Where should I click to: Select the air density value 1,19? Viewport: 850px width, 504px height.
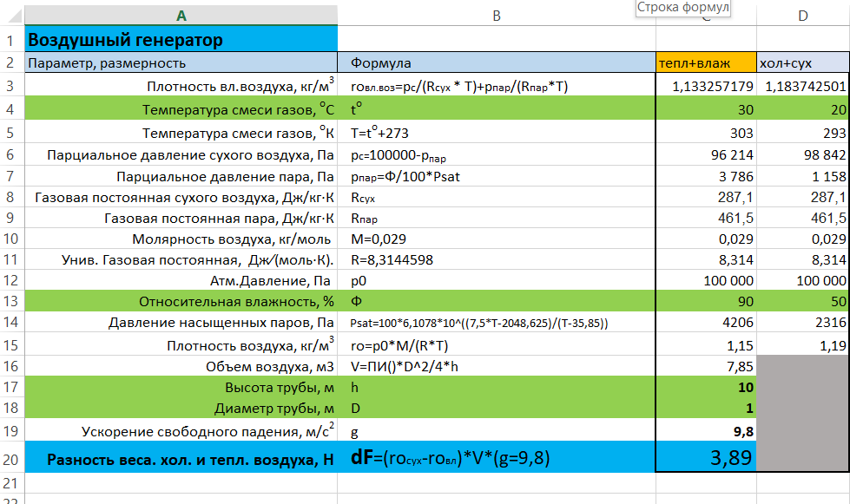(x=803, y=345)
